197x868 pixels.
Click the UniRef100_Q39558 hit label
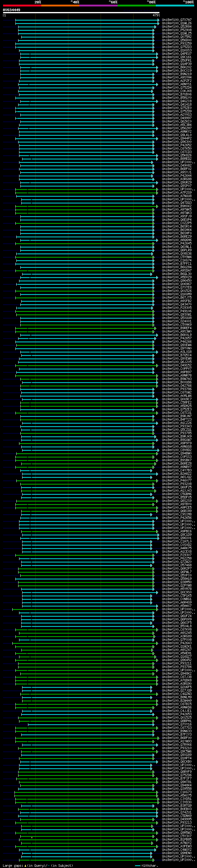(x=177, y=789)
